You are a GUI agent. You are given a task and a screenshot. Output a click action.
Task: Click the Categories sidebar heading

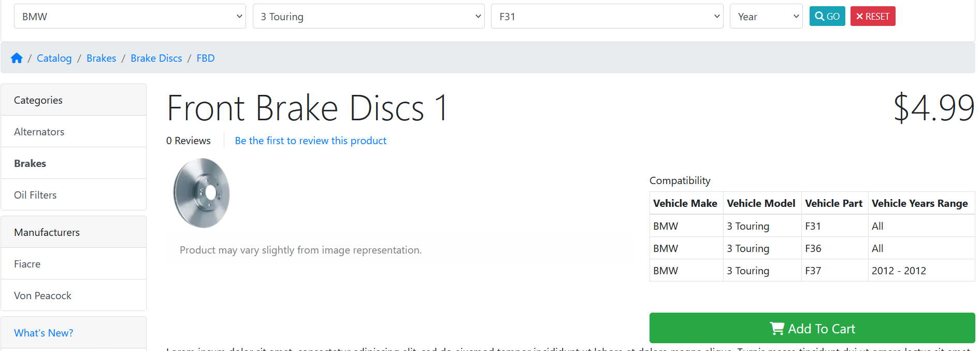pos(74,100)
